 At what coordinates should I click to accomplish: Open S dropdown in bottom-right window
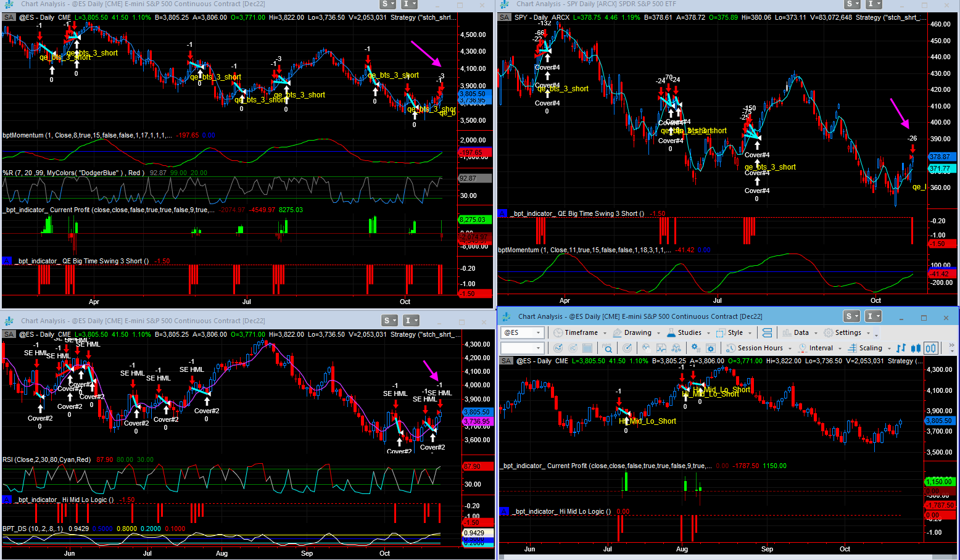[852, 316]
